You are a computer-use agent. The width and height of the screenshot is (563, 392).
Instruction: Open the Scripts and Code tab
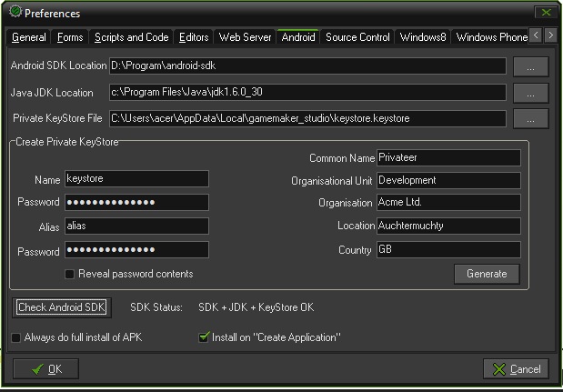click(x=131, y=37)
